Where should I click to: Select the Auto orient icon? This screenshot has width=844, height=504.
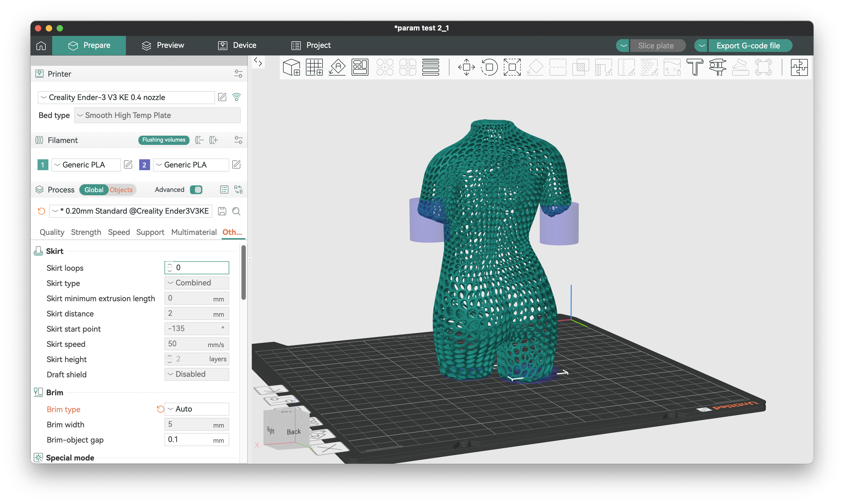337,67
